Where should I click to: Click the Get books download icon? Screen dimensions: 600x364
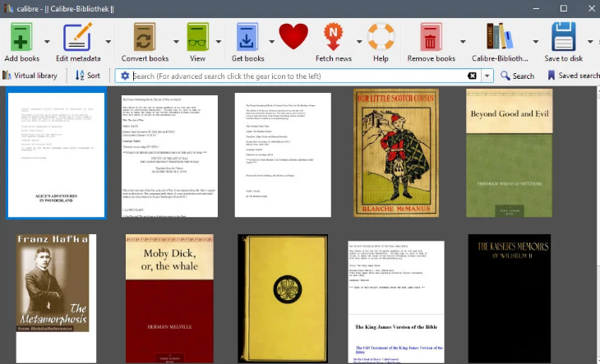click(x=247, y=37)
